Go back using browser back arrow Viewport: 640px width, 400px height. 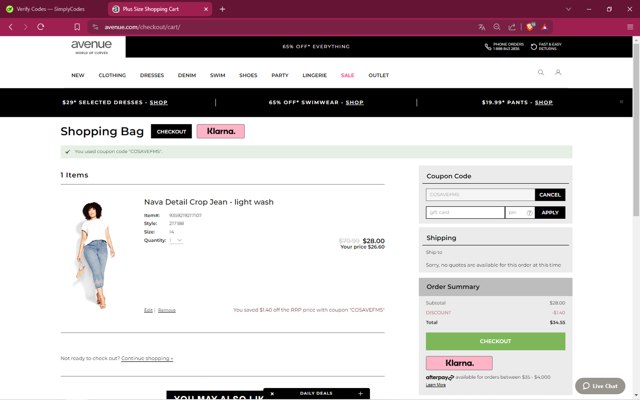(11, 27)
